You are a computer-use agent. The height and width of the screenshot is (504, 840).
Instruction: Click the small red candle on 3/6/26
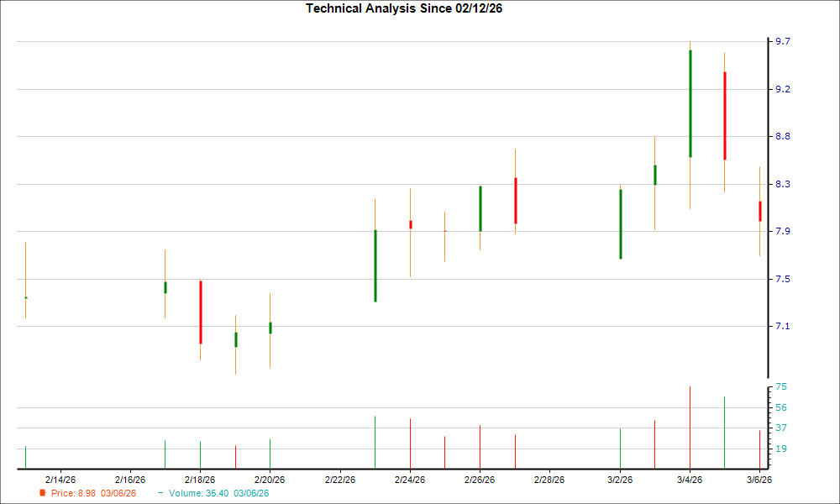pyautogui.click(x=760, y=210)
